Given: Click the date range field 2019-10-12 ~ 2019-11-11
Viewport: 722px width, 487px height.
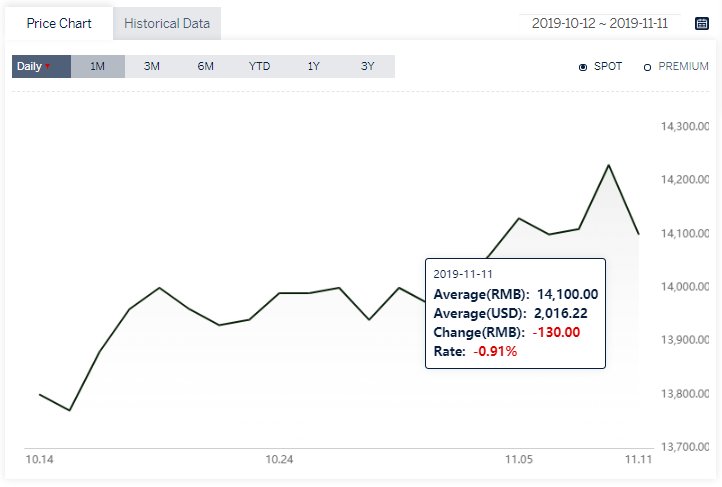Looking at the screenshot, I should point(600,23).
